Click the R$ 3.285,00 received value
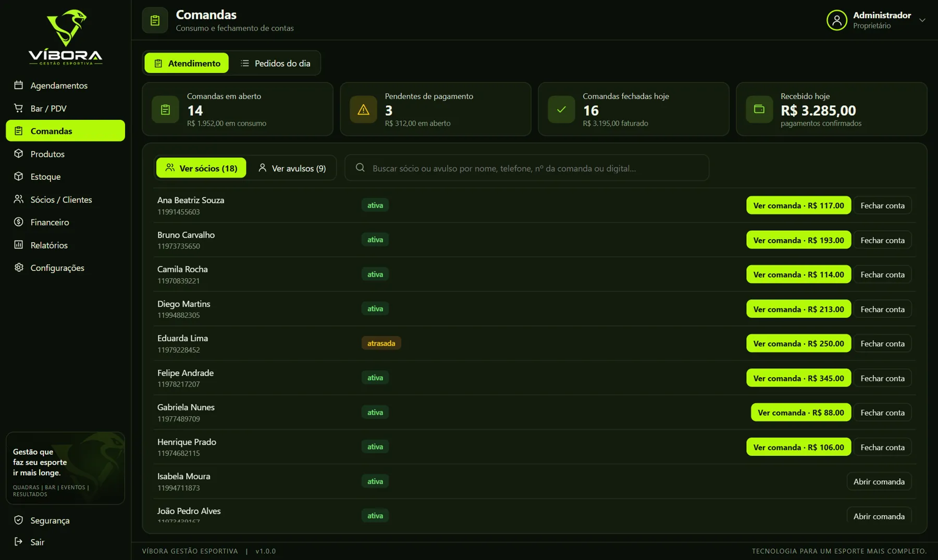Viewport: 938px width, 560px height. [818, 110]
